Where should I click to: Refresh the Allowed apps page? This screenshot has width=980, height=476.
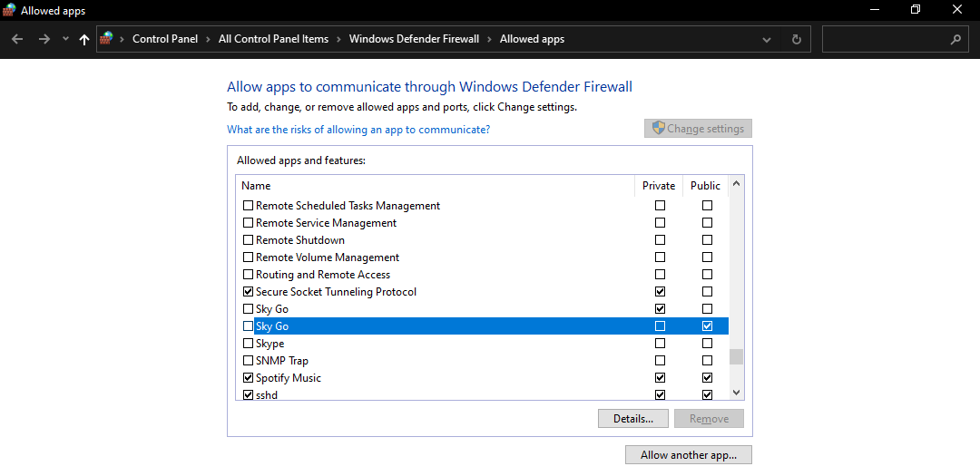click(796, 40)
